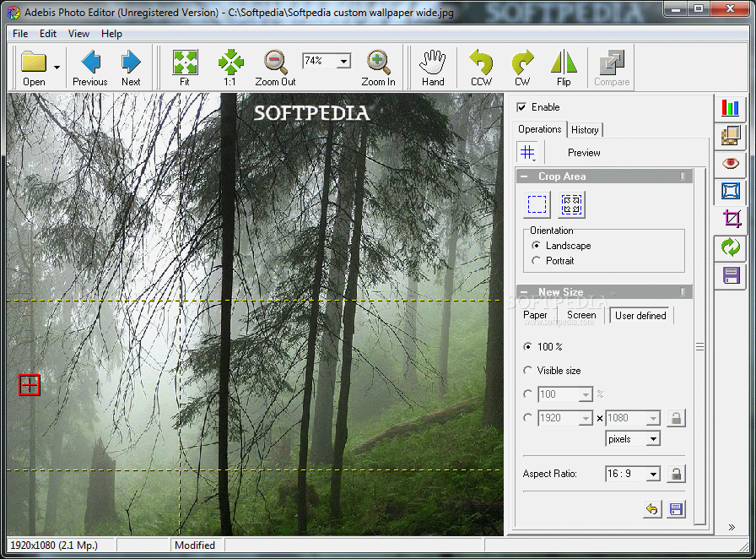The height and width of the screenshot is (559, 756).
Task: Open the pixels unit dropdown
Action: [653, 439]
